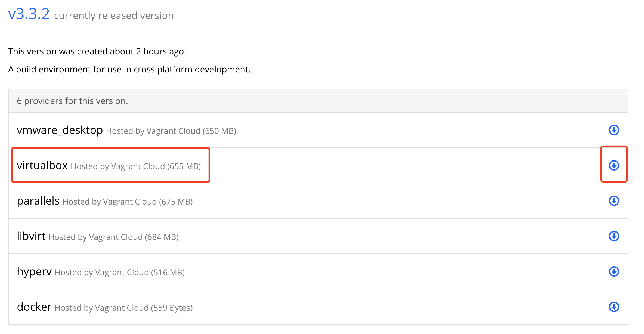This screenshot has height=334, width=644.
Task: Click the vmware_desktop provider name
Action: tap(60, 130)
